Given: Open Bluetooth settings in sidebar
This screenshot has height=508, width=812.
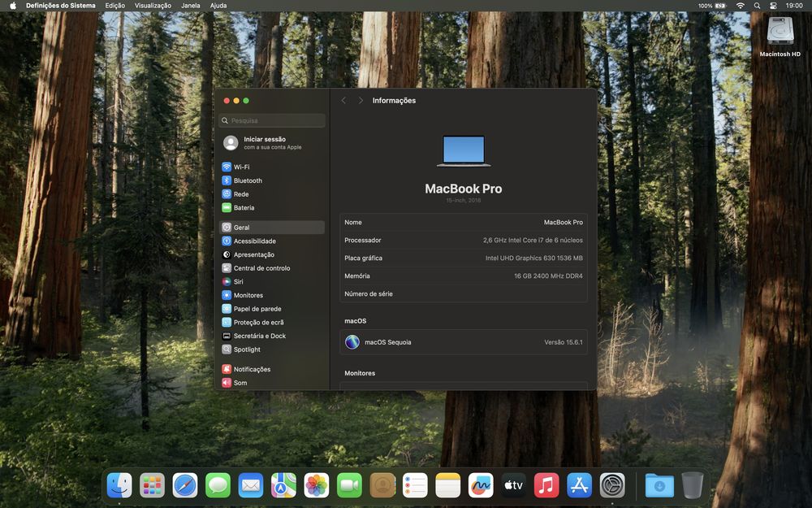Looking at the screenshot, I should (272, 180).
